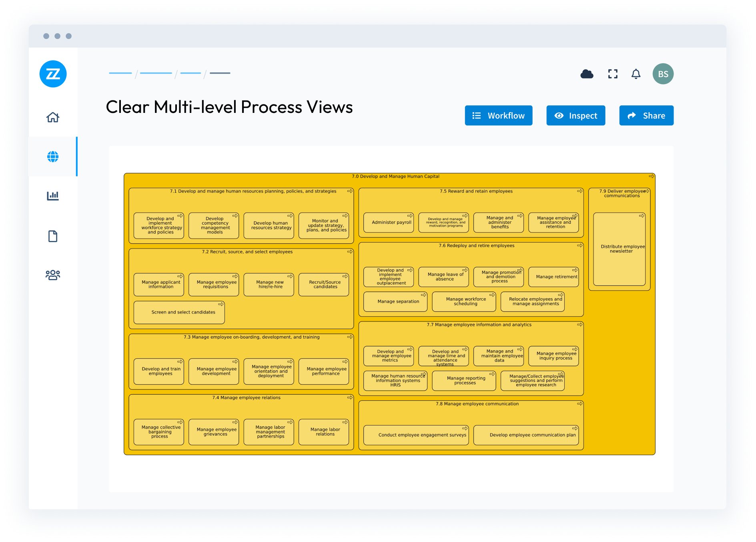This screenshot has width=756, height=542.
Task: Open the document page icon in sidebar
Action: pos(53,236)
